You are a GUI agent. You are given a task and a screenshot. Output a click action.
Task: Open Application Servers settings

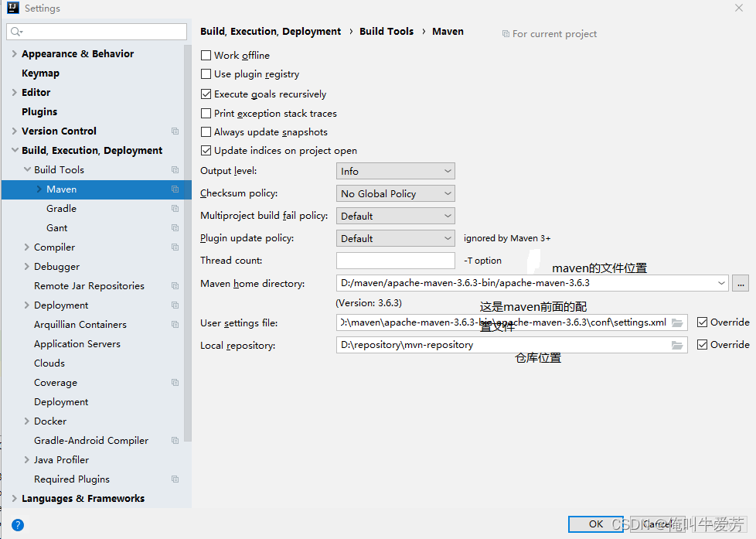click(x=77, y=344)
